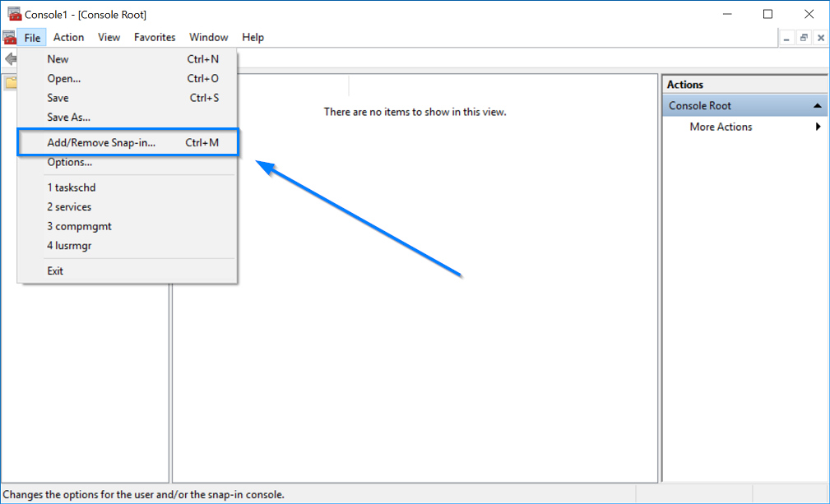
Task: Open the Favorites menu
Action: pos(155,38)
